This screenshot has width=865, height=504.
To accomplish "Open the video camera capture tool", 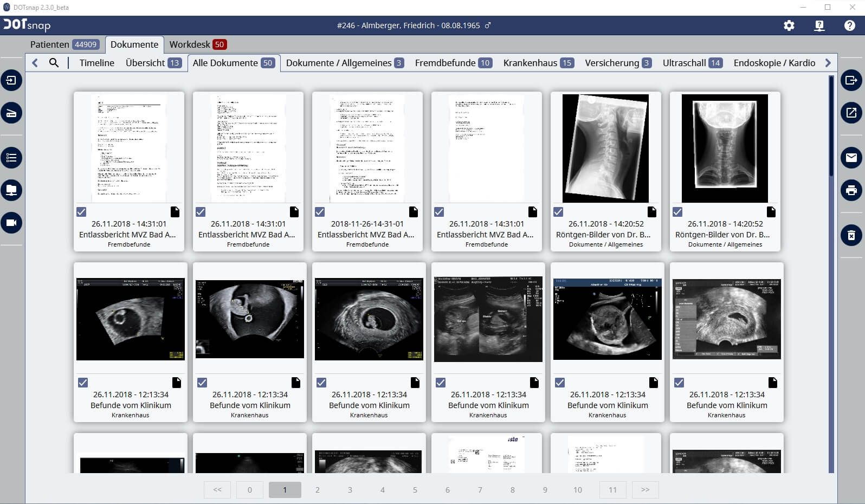I will [11, 223].
